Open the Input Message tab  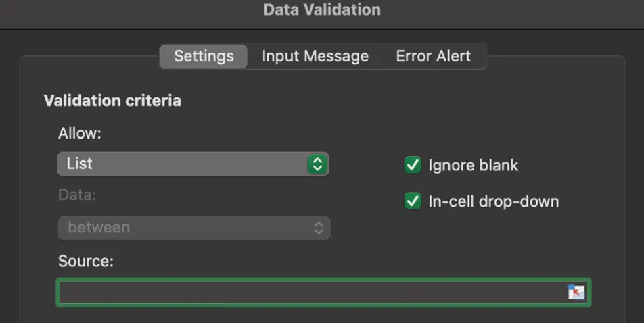pos(315,56)
